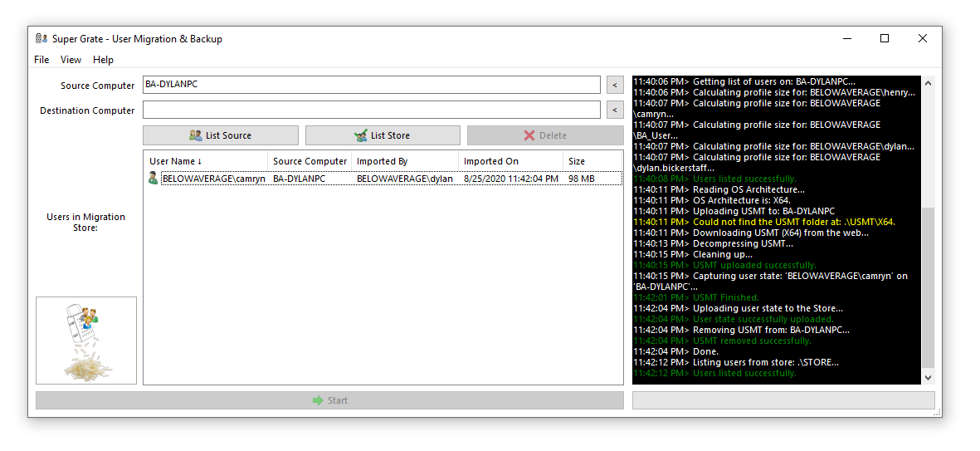
Task: Sort by the Size column header
Action: [x=592, y=161]
